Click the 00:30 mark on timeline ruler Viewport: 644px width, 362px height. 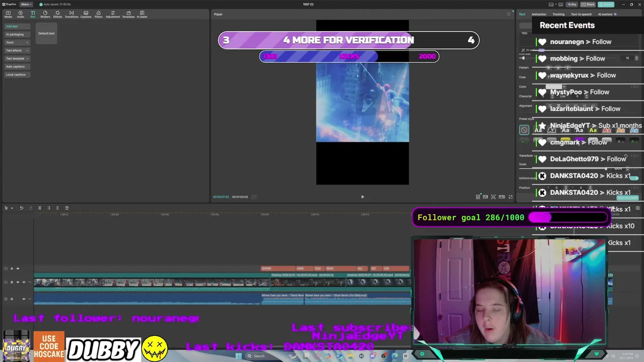tap(115, 215)
